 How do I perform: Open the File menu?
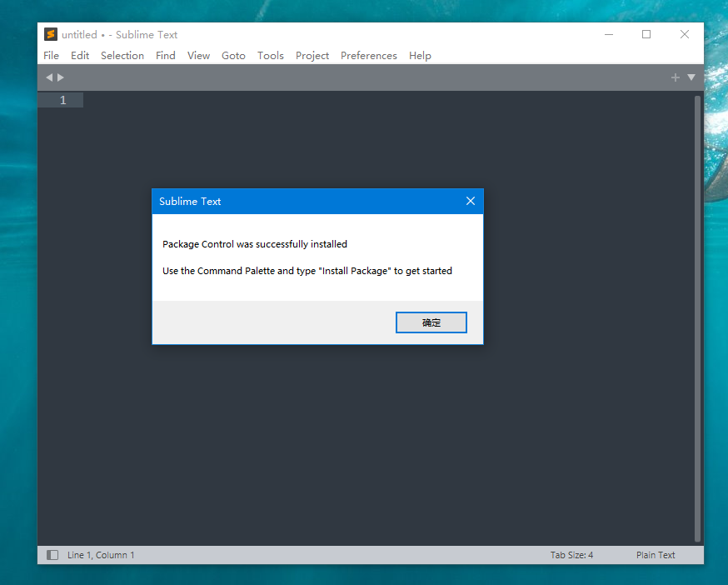click(x=51, y=55)
